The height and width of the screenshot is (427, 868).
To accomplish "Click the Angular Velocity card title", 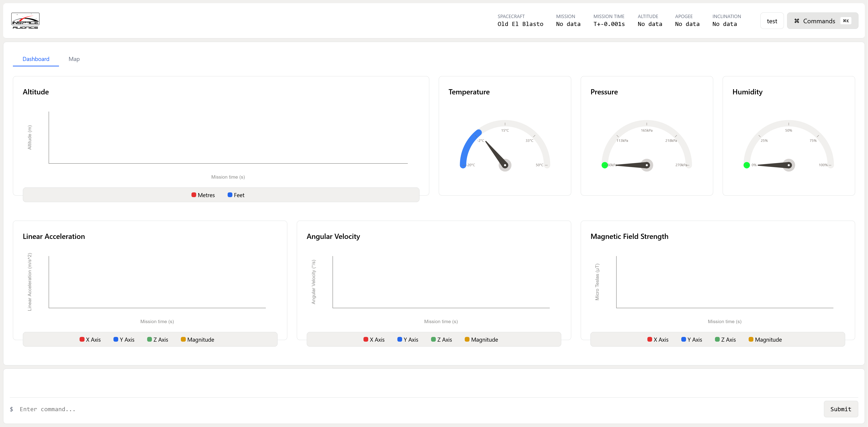I will [333, 237].
